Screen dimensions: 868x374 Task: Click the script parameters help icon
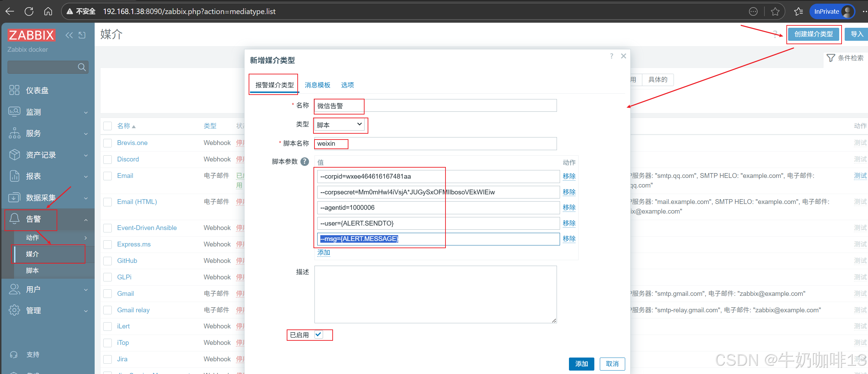[305, 161]
